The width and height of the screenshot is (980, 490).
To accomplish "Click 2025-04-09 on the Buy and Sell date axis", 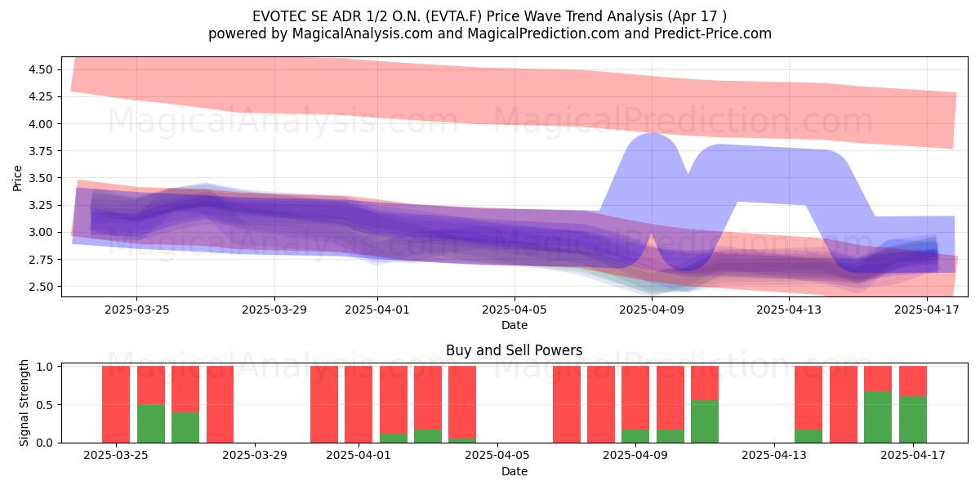I will 635,456.
